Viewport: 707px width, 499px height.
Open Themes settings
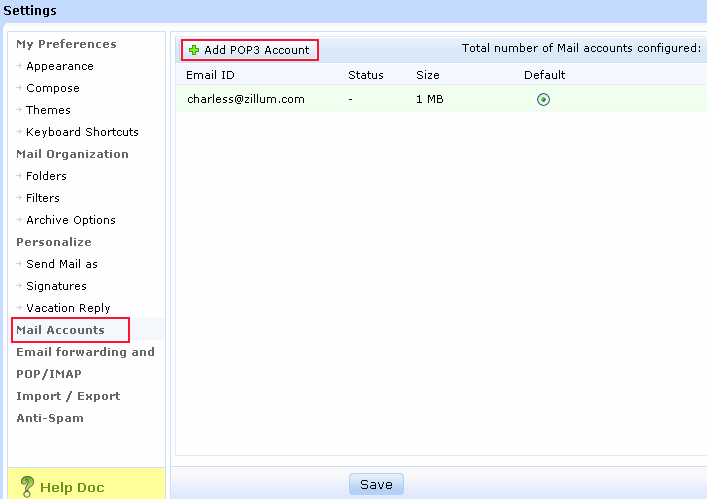point(48,110)
